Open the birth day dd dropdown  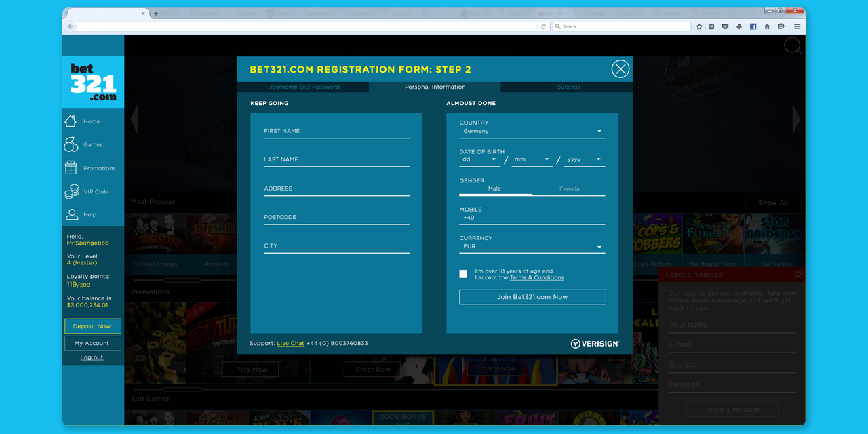pyautogui.click(x=480, y=159)
